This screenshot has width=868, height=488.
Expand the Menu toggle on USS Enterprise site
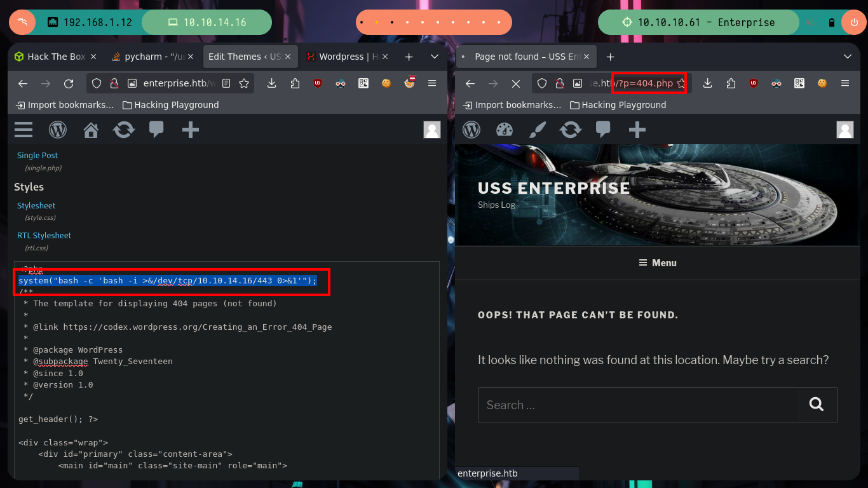coord(658,262)
